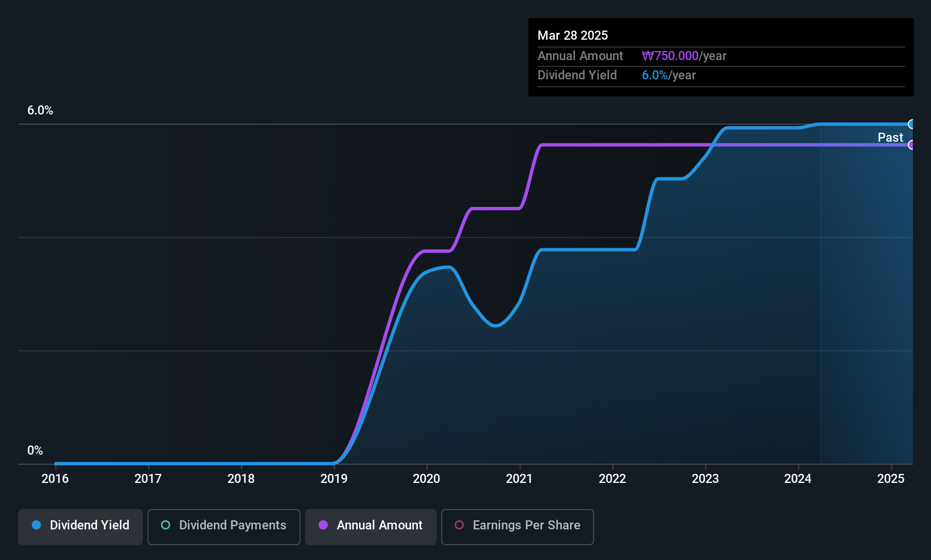Image resolution: width=931 pixels, height=560 pixels.
Task: Click the 2019 x-axis label
Action: (x=334, y=478)
